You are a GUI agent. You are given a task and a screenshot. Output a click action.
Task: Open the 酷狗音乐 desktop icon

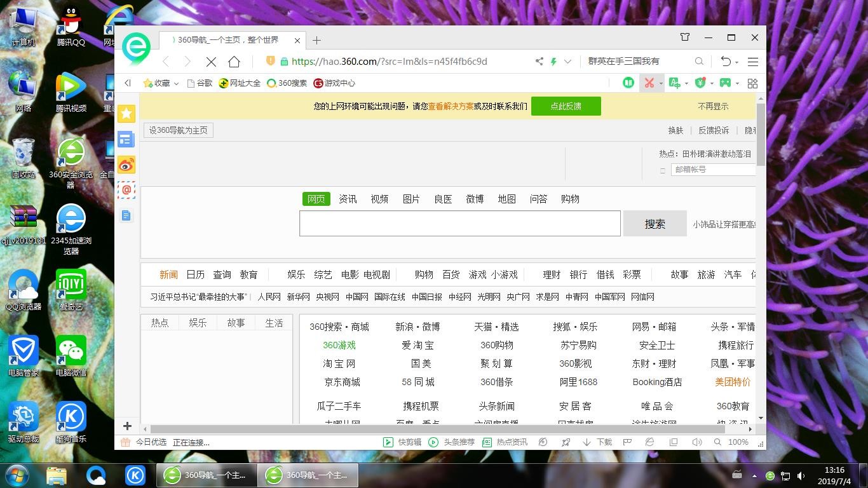point(71,423)
